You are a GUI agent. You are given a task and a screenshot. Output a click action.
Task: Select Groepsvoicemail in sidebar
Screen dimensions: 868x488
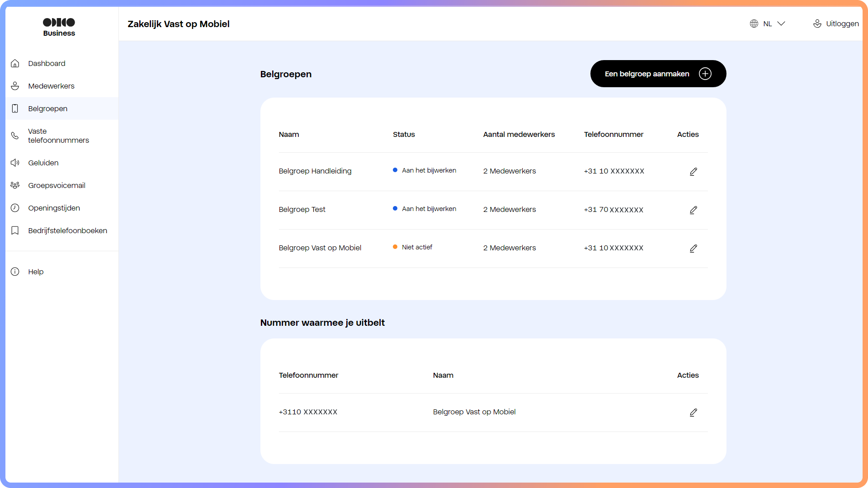coord(57,185)
